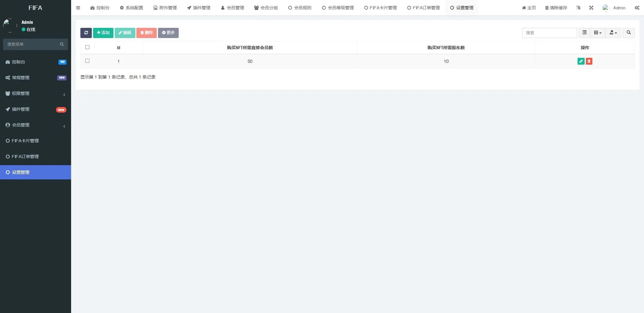Click the FIFA logo title
The height and width of the screenshot is (313, 644).
pos(35,8)
